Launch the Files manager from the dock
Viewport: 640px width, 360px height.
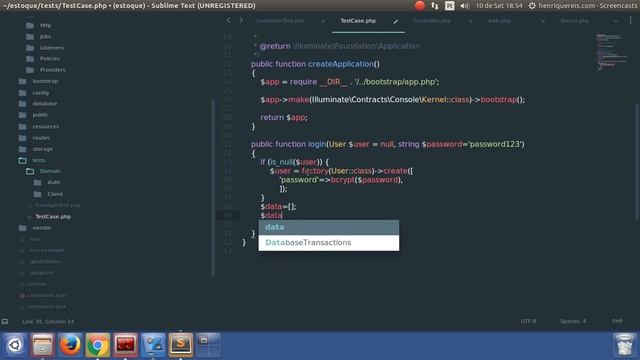pyautogui.click(x=42, y=345)
